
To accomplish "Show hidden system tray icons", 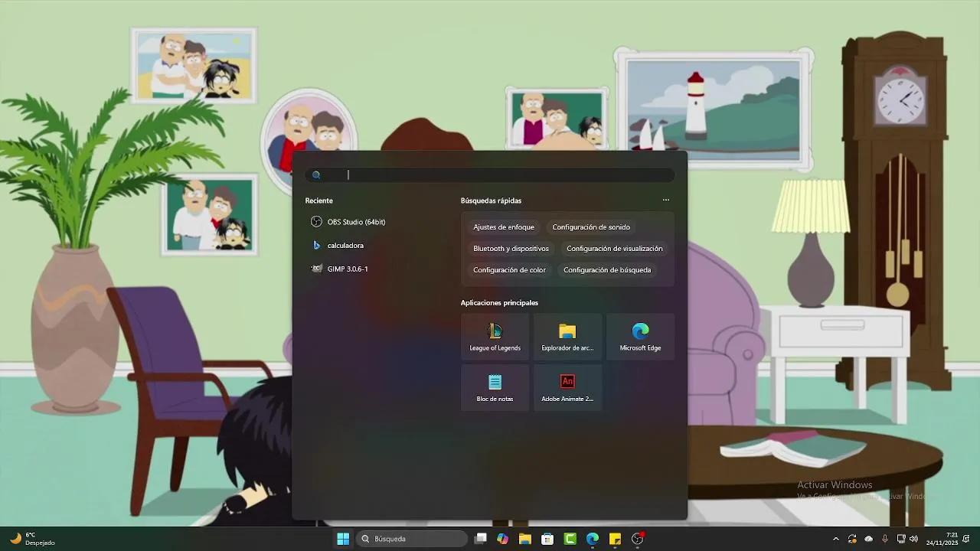I will pos(835,539).
